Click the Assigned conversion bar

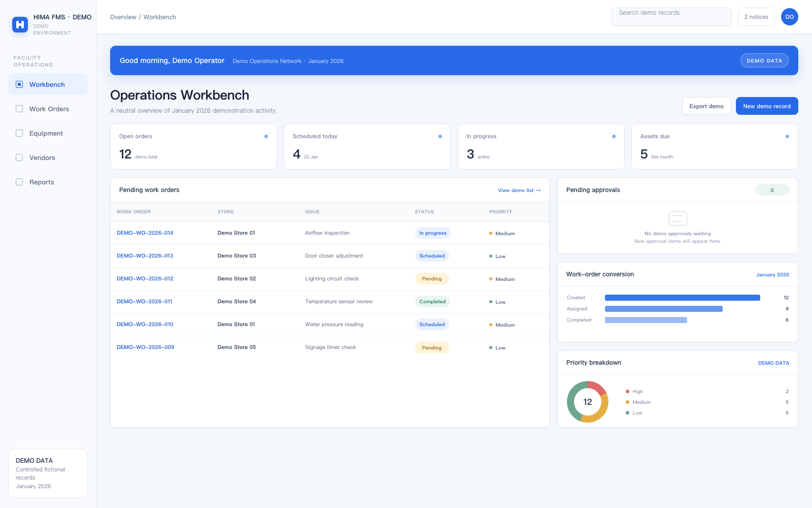click(664, 309)
